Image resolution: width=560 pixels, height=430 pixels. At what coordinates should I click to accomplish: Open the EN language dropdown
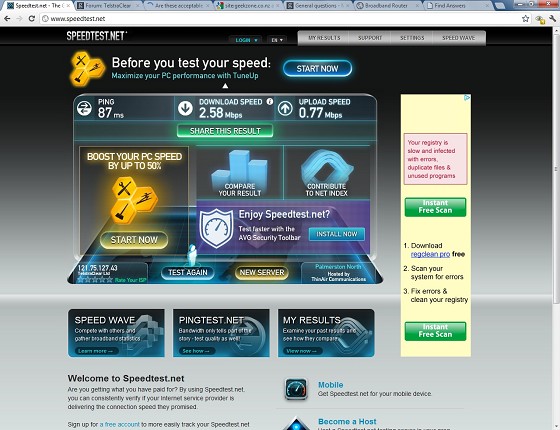point(277,40)
